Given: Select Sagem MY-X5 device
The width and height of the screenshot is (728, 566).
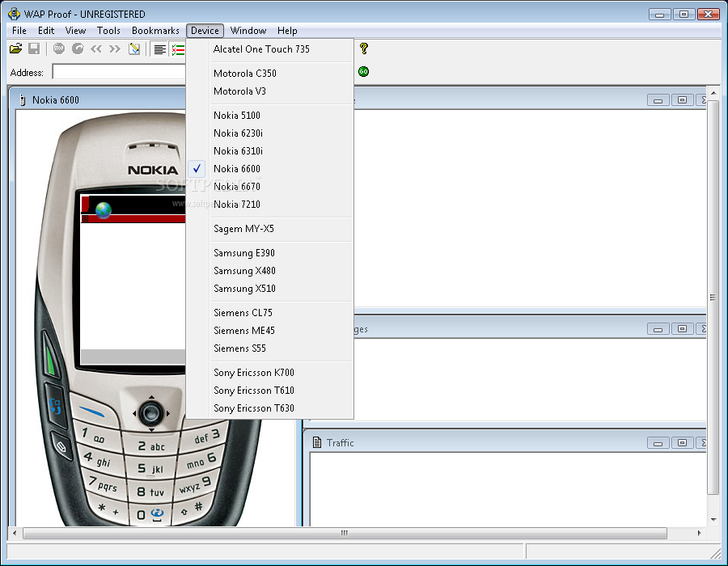Looking at the screenshot, I should click(x=269, y=229).
